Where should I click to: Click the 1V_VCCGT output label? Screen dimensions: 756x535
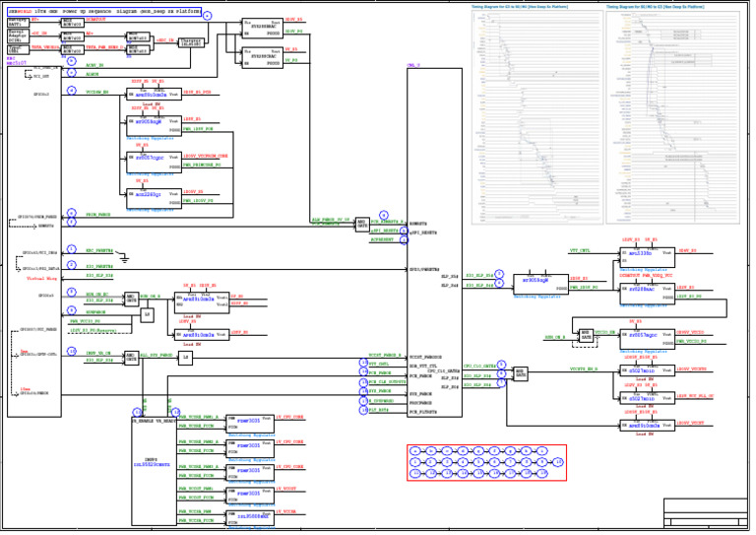coord(286,489)
